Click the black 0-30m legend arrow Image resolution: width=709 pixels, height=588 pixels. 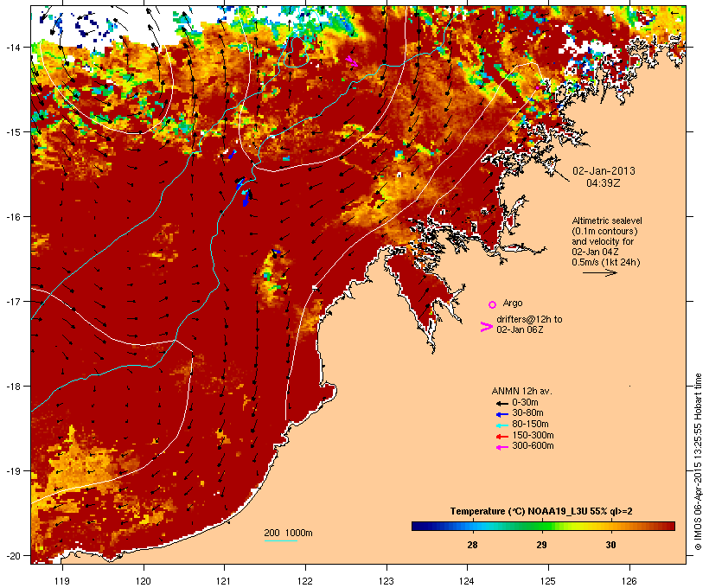(x=501, y=404)
